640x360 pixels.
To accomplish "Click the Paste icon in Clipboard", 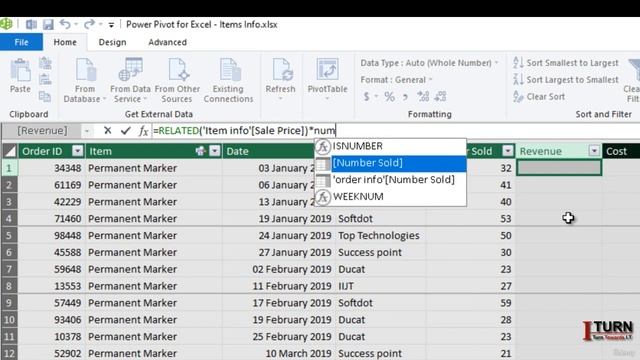I will point(20,71).
